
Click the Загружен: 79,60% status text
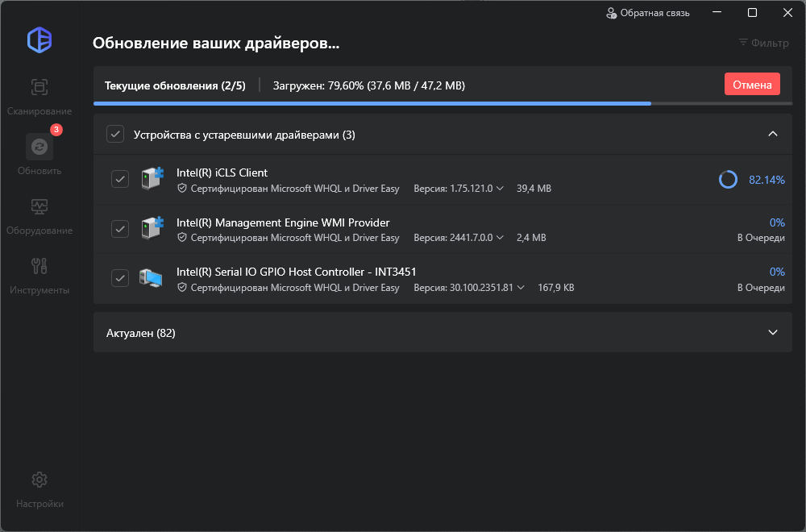[368, 85]
